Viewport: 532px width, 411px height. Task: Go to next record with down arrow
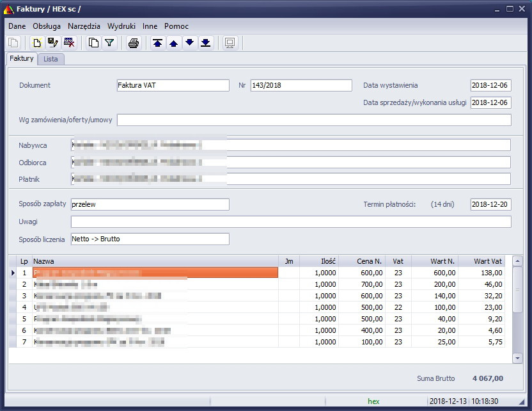click(x=190, y=43)
